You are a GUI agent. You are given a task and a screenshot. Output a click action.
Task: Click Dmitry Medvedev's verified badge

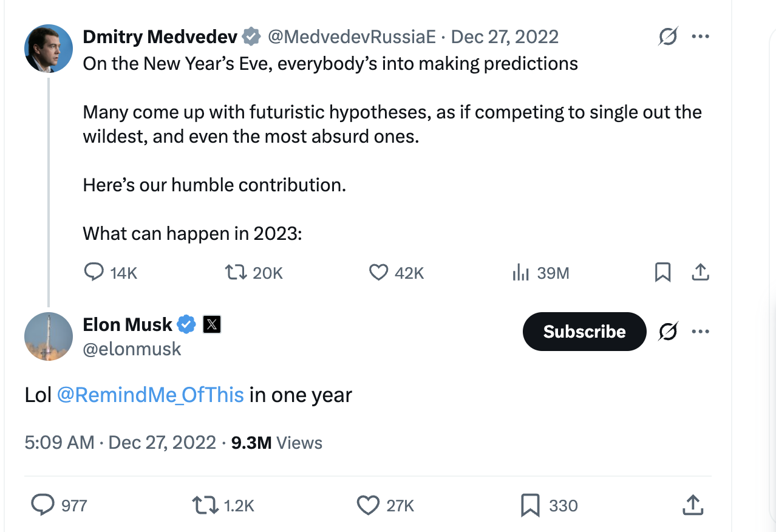[250, 36]
